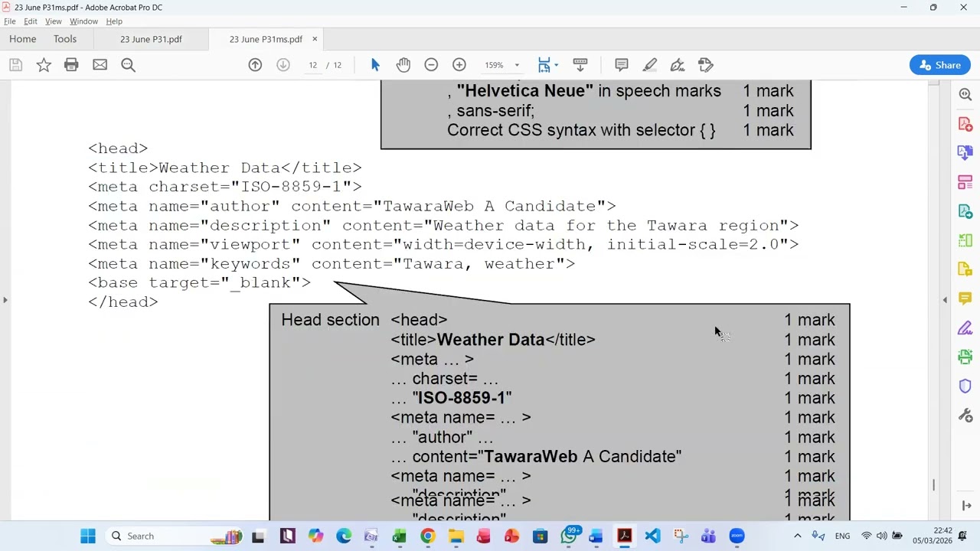The width and height of the screenshot is (980, 551).
Task: Click the page number field showing 12
Action: click(313, 65)
